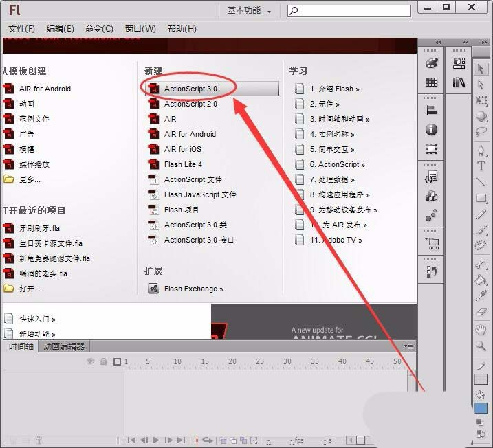Toggle the timeline loop playback button
The width and height of the screenshot is (493, 448).
tap(208, 440)
